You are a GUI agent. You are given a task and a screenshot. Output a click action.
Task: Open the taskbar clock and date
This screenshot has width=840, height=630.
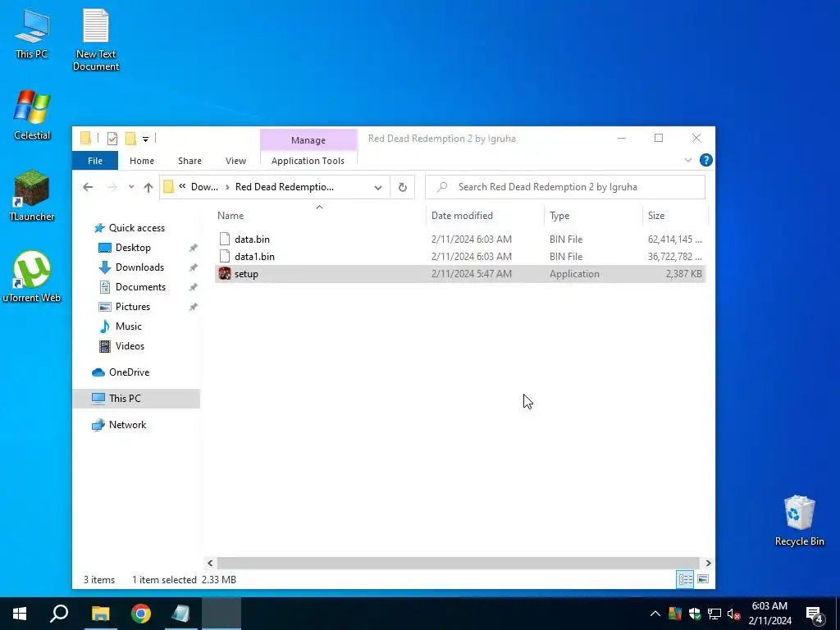(x=769, y=614)
